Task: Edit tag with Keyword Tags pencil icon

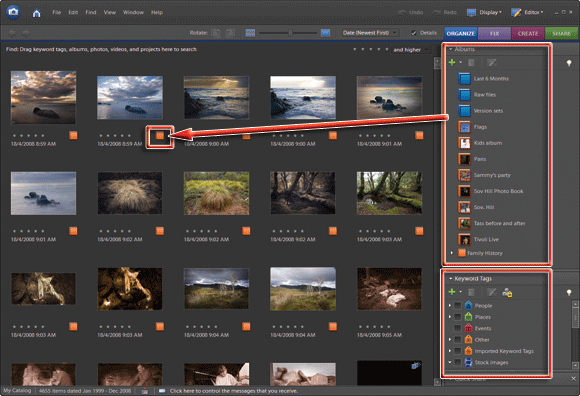Action: 492,292
